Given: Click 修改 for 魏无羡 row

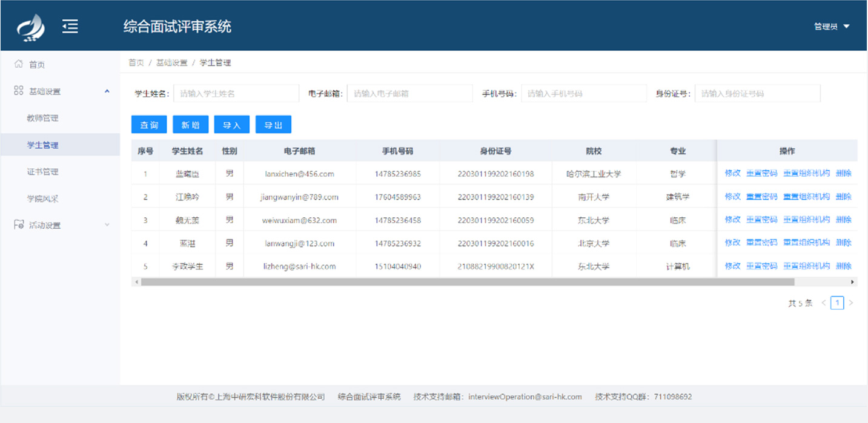Looking at the screenshot, I should point(732,219).
